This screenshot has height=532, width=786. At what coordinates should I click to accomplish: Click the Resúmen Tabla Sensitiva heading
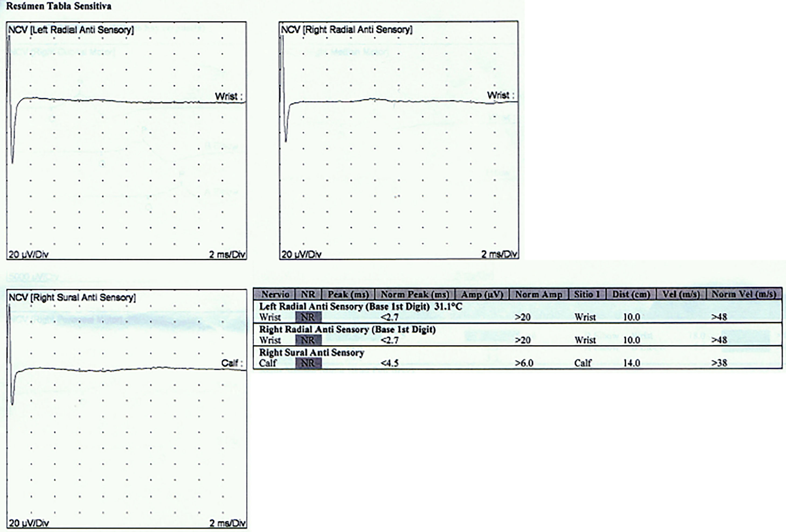(58, 6)
